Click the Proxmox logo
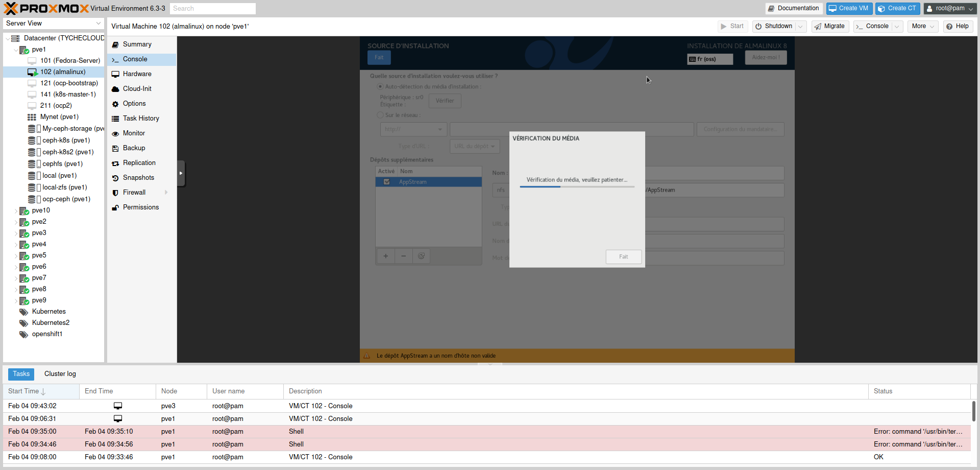This screenshot has width=980, height=470. pos(46,9)
